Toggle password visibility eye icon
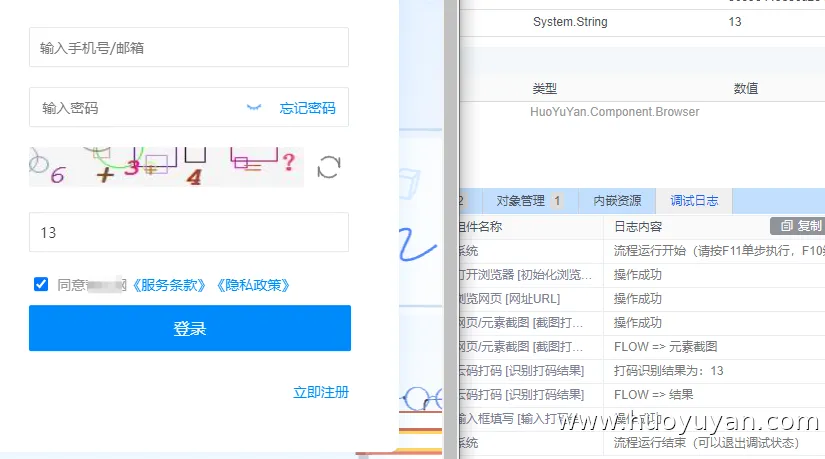825x459 pixels. tap(254, 108)
